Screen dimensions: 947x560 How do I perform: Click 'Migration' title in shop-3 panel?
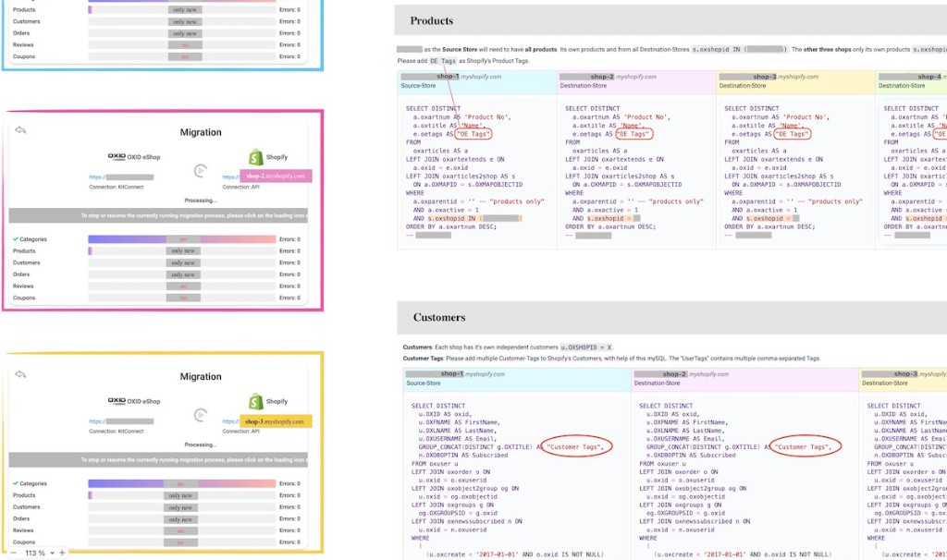201,376
